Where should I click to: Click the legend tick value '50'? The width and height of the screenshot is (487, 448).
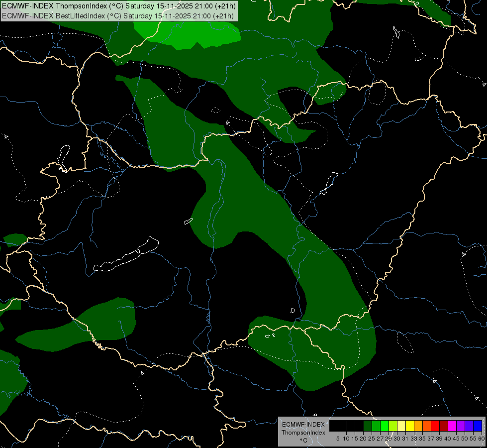(x=465, y=439)
